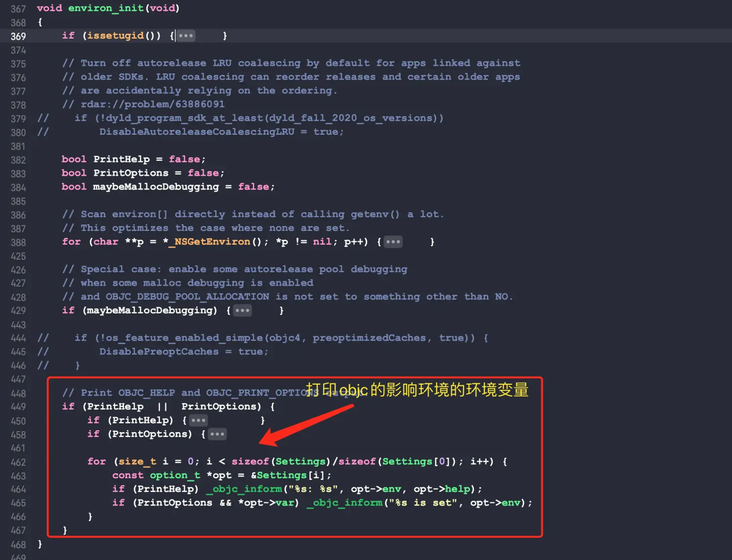
Task: Click os_feature_enabled_simple in the commented line
Action: click(x=184, y=338)
